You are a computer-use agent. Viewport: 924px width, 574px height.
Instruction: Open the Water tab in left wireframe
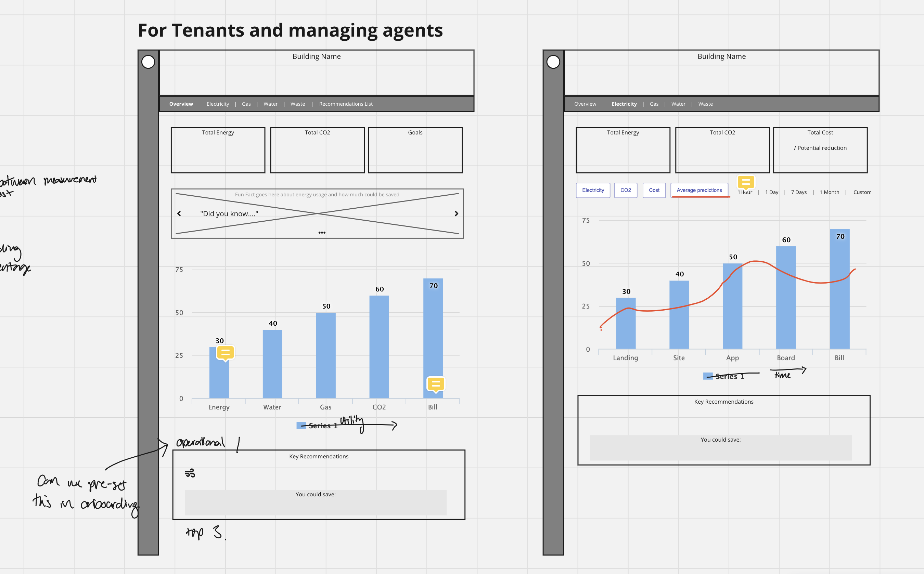point(270,104)
